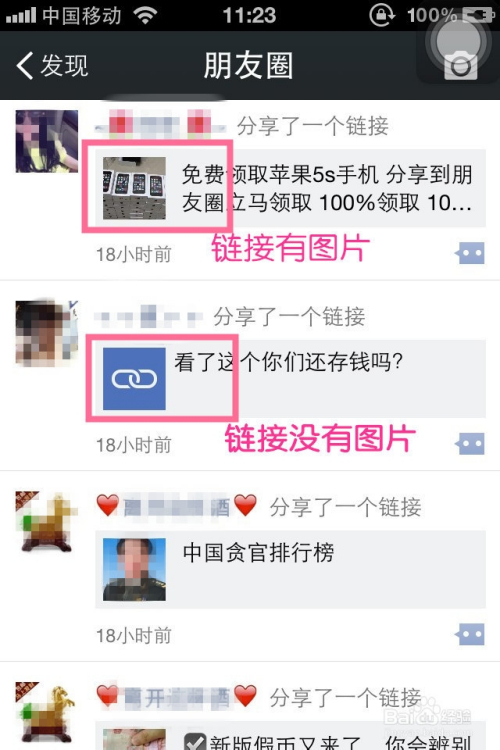Tap the 发现 back label
500x750 pixels.
[65, 66]
